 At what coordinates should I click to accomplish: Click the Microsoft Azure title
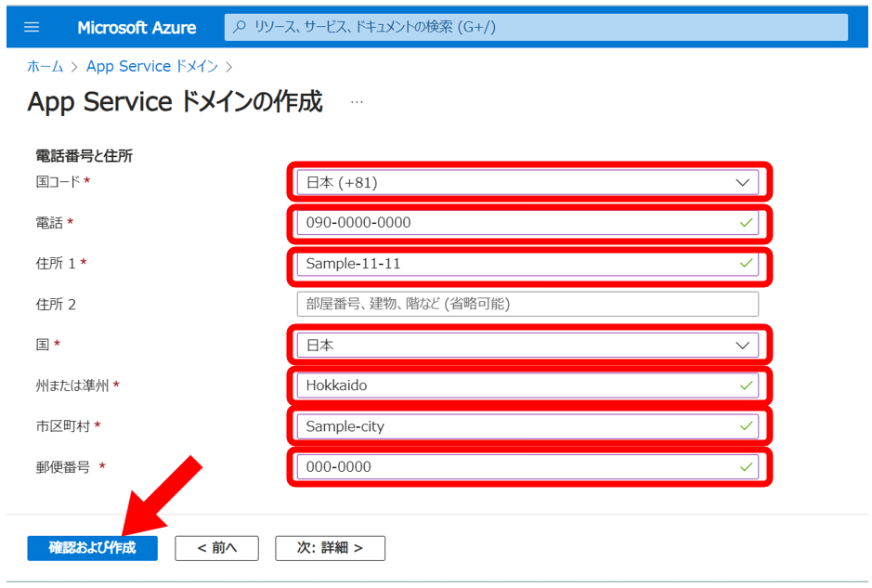point(137,28)
